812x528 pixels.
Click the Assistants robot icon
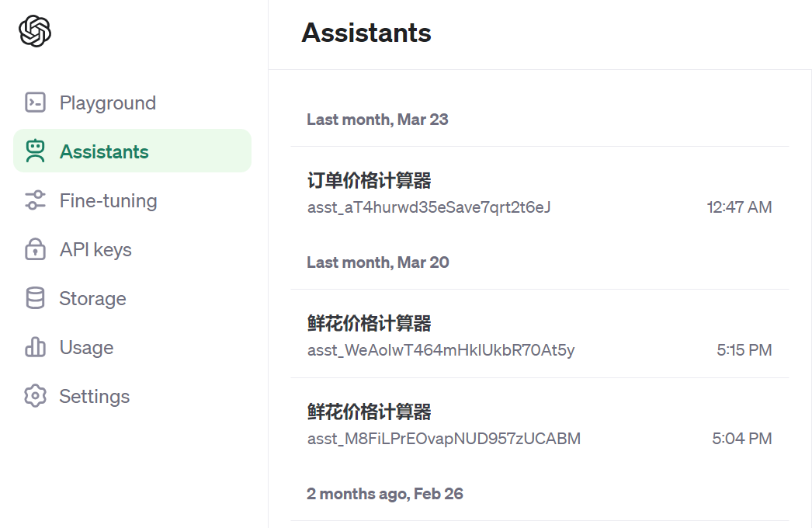pyautogui.click(x=35, y=151)
